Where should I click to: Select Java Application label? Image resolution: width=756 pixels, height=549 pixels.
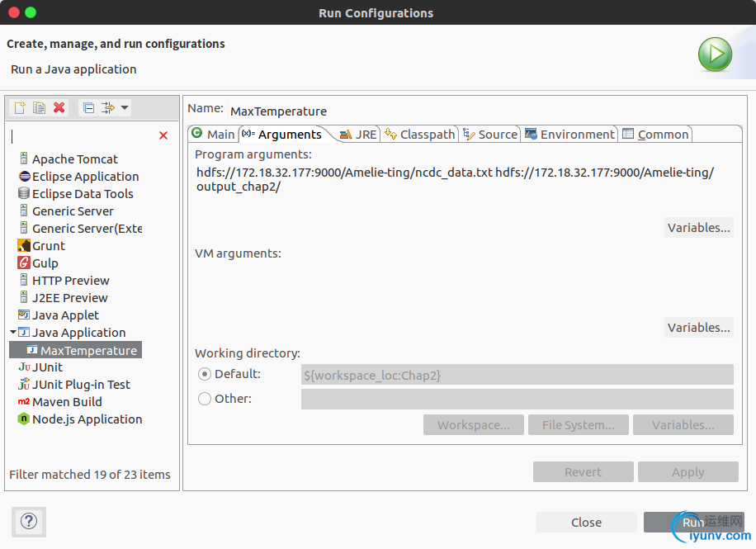(78, 333)
